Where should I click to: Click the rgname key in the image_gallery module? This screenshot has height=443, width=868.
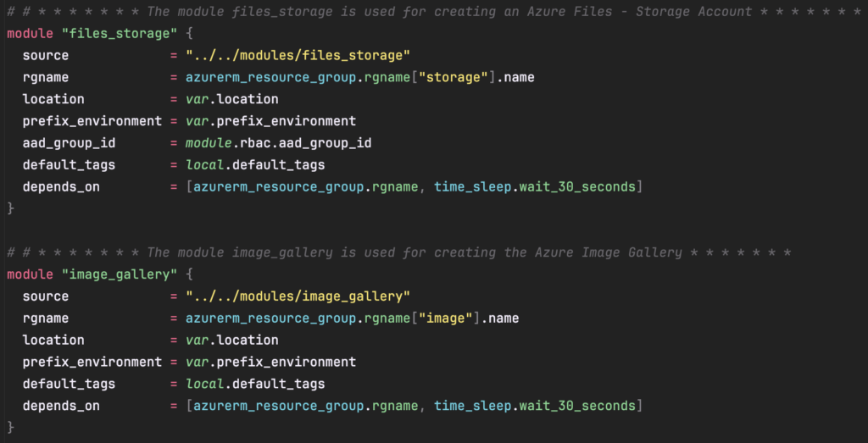click(x=46, y=318)
